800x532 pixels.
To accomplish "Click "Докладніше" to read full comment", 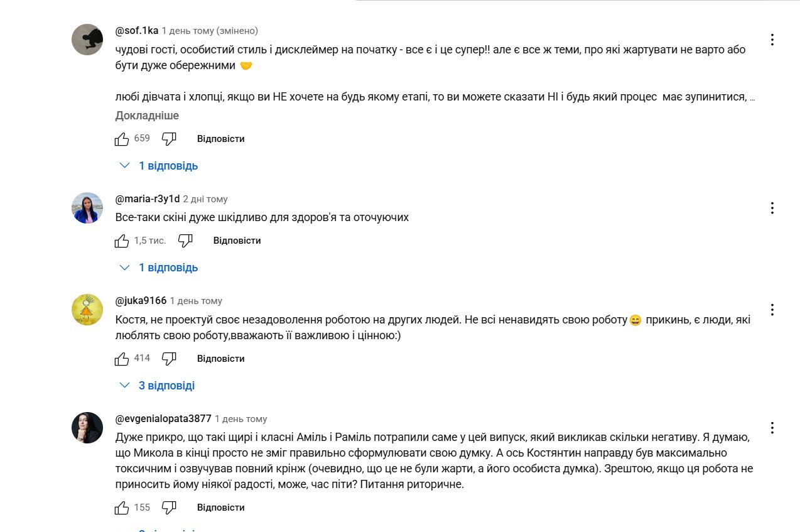I will coord(147,116).
